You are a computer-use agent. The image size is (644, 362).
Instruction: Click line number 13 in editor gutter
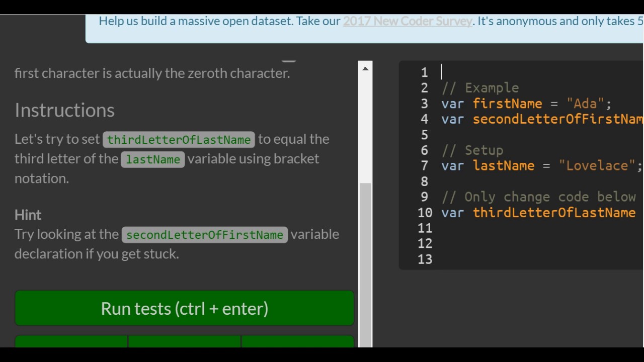(x=425, y=259)
